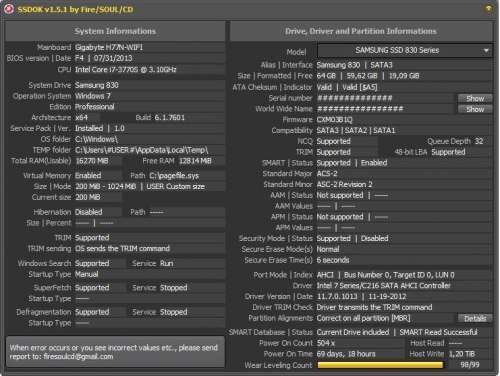The height and width of the screenshot is (376, 500).
Task: Select the Host Write 1,20 TiB value
Action: 462,354
